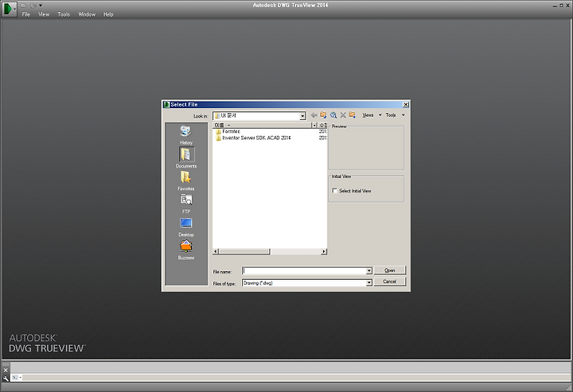Open the Tools menu in menu bar
Viewport: 573px width, 392px height.
click(64, 14)
